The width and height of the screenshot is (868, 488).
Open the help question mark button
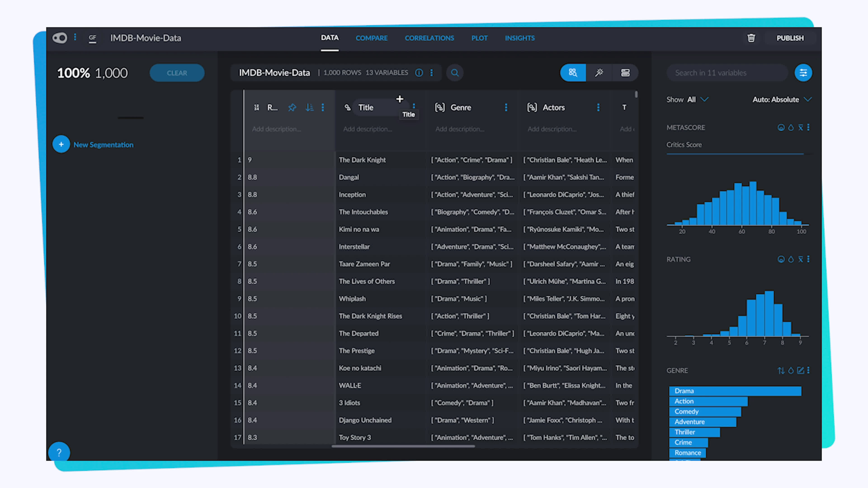click(59, 452)
